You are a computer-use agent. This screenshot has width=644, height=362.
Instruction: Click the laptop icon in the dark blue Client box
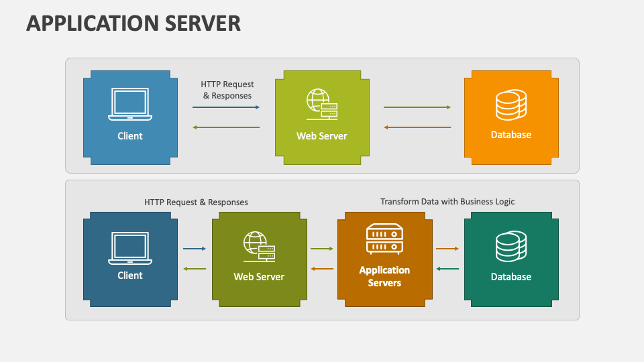(x=130, y=248)
